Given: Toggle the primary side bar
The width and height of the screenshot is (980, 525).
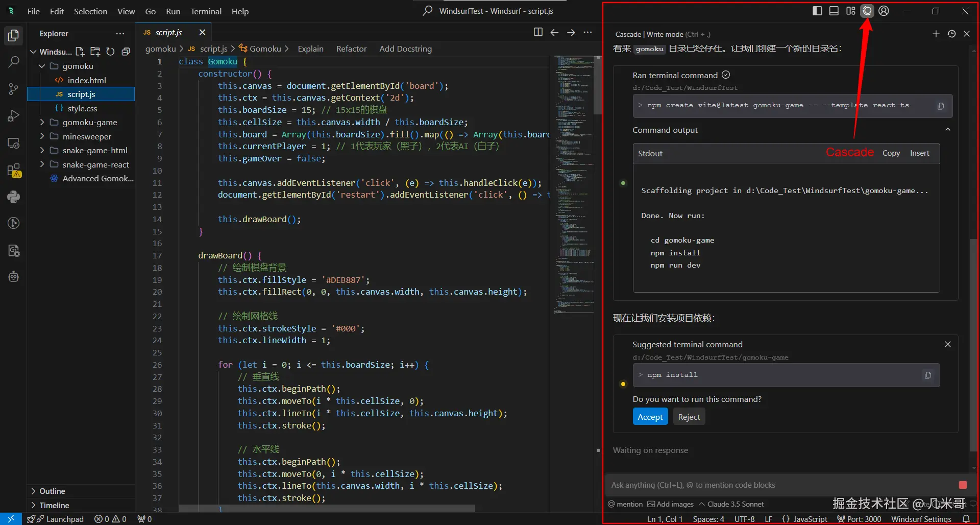Looking at the screenshot, I should (817, 11).
